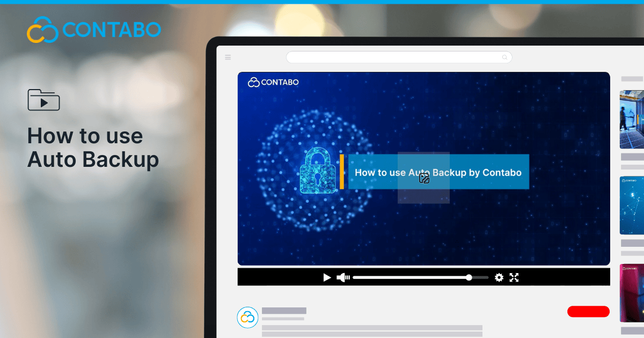This screenshot has height=338, width=644.
Task: Click the padlock graphic in the video
Action: click(318, 172)
